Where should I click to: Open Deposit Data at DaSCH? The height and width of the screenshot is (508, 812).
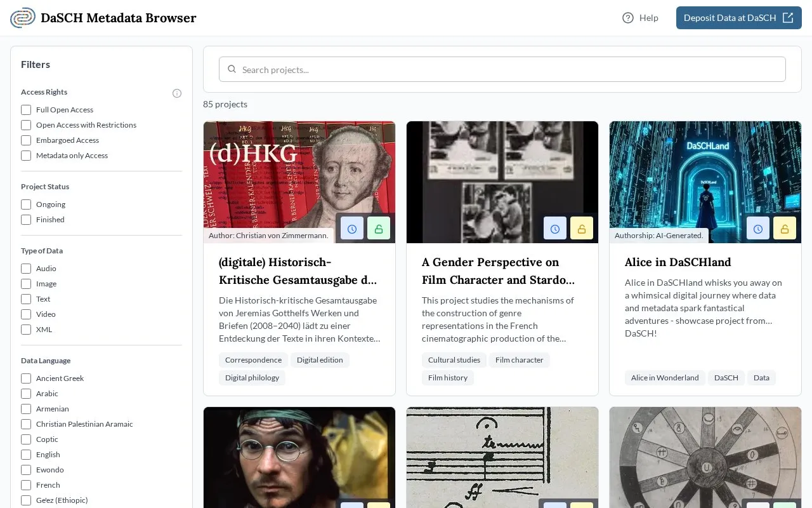739,18
